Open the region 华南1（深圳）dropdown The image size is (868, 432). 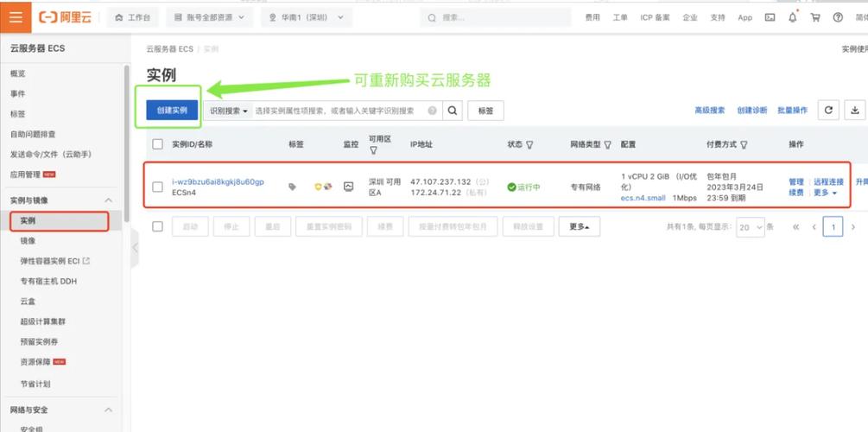[x=306, y=18]
